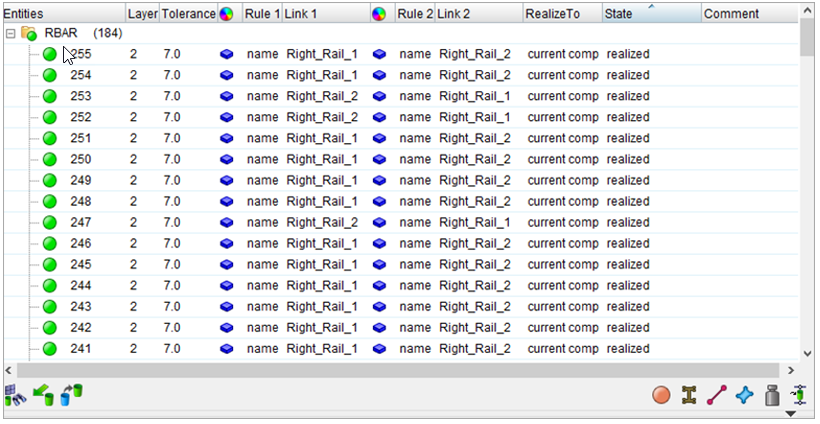
Task: Click Link 1 component icon in row 249
Action: tap(226, 180)
